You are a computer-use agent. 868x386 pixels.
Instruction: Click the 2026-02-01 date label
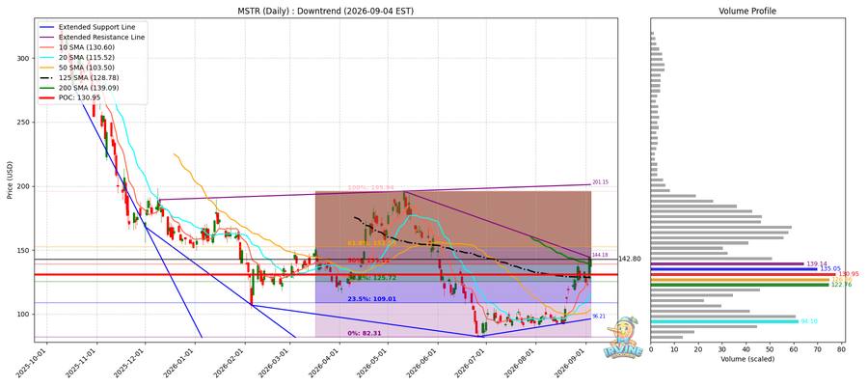(x=231, y=360)
